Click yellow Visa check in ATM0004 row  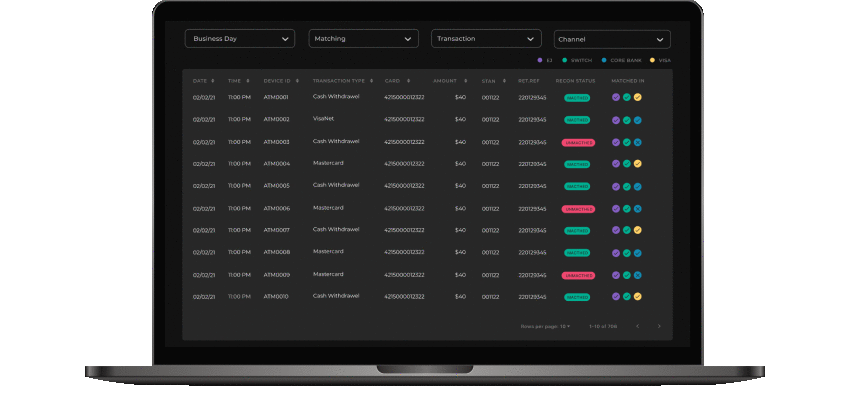click(x=638, y=164)
